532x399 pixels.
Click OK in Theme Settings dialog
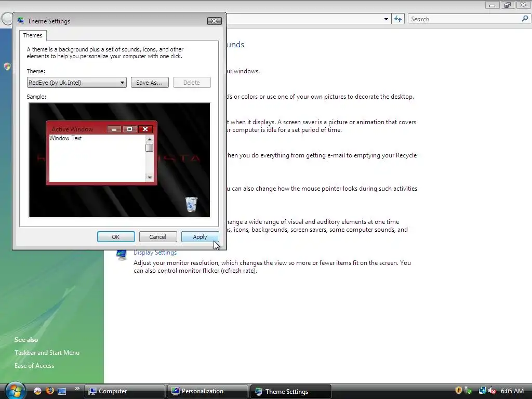point(116,237)
